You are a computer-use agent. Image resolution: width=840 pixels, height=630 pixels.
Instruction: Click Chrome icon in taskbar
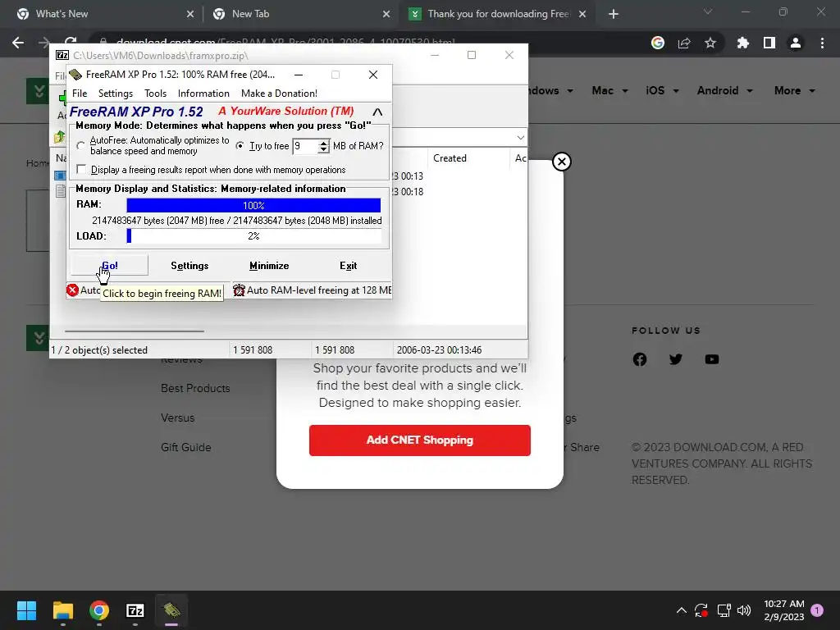click(99, 610)
